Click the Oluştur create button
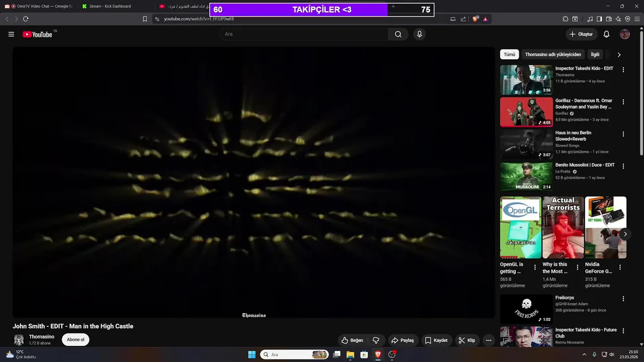Image resolution: width=644 pixels, height=362 pixels. click(x=581, y=34)
